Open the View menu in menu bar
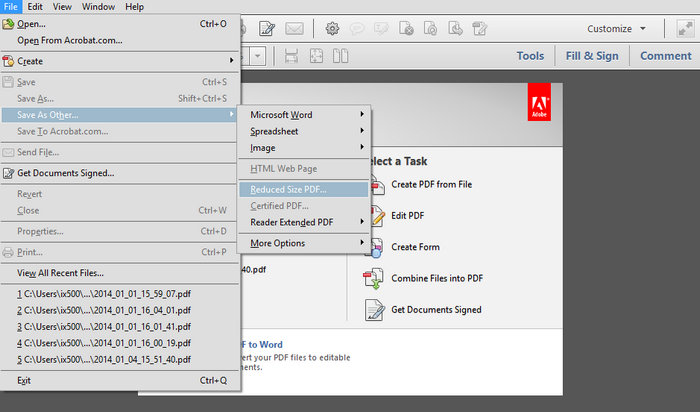The height and width of the screenshot is (412, 700). [x=62, y=7]
